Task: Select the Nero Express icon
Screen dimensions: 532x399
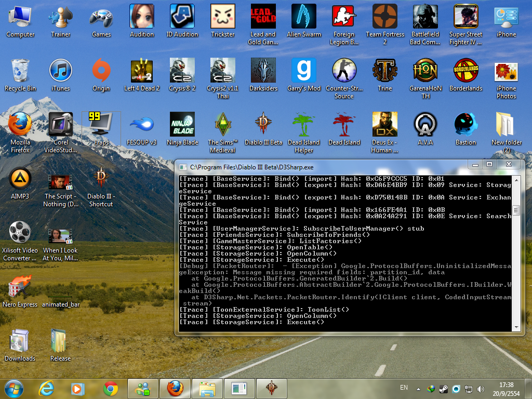Action: (20, 291)
